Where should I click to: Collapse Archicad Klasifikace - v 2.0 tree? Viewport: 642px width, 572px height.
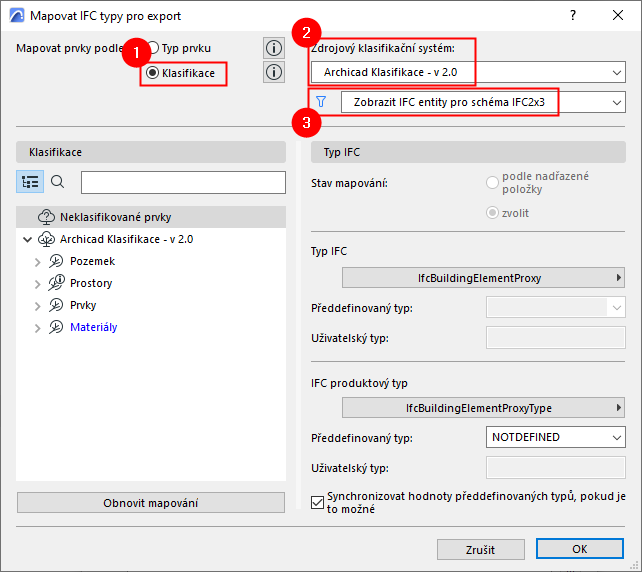pos(27,239)
